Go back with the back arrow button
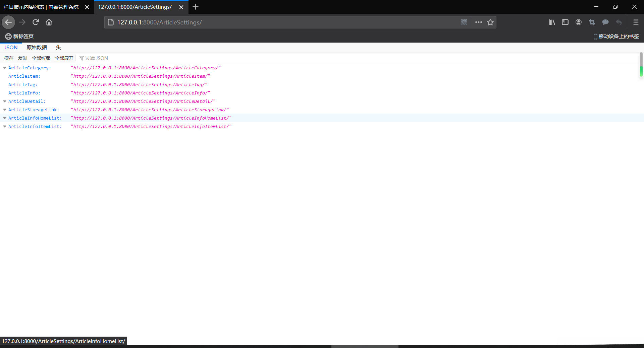 tap(8, 22)
